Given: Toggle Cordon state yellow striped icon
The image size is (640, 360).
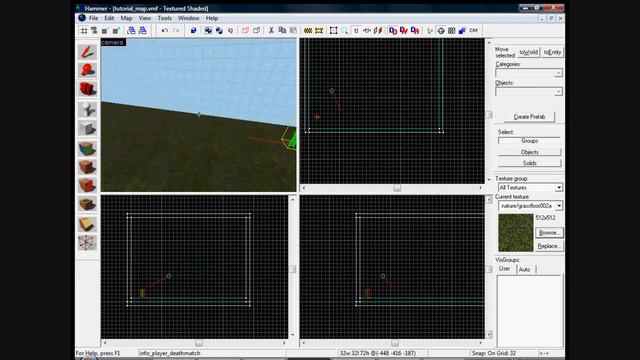Looking at the screenshot, I should pos(308,31).
